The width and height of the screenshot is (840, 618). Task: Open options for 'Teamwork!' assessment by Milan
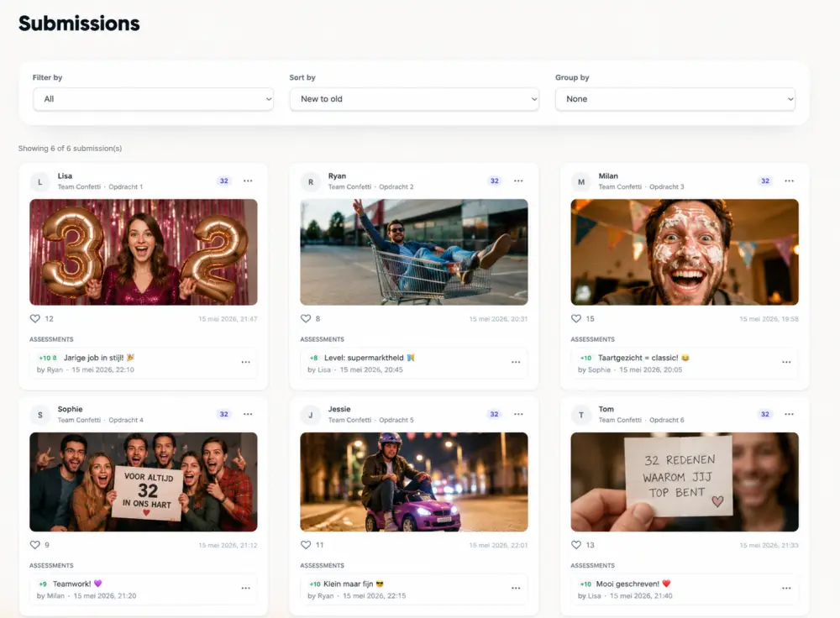tap(245, 589)
